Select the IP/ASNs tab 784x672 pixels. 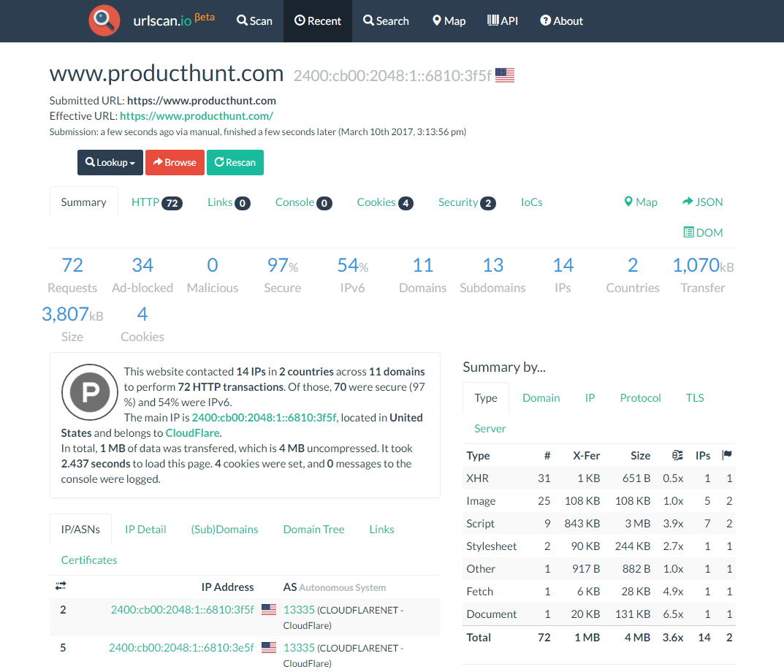pos(80,529)
